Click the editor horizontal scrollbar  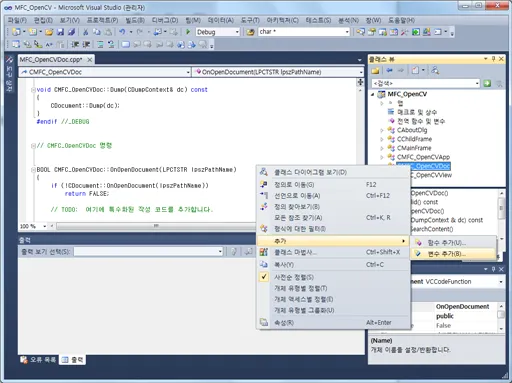[x=155, y=226]
